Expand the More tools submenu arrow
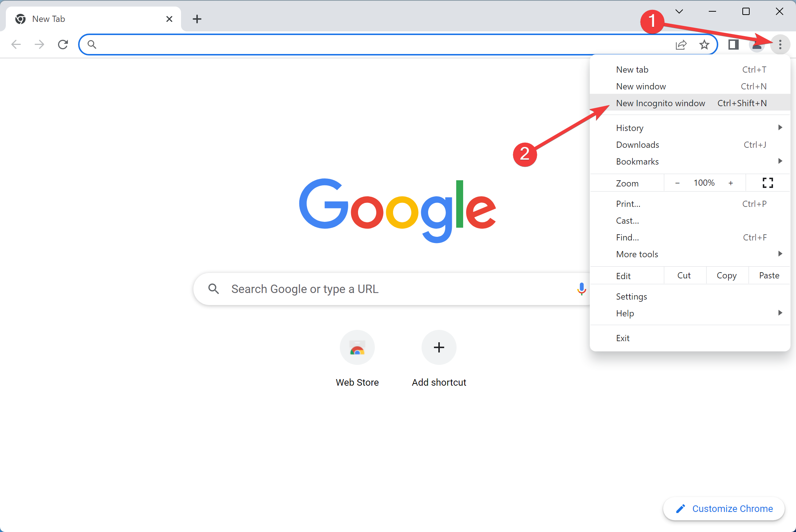The height and width of the screenshot is (532, 796). [x=782, y=254]
